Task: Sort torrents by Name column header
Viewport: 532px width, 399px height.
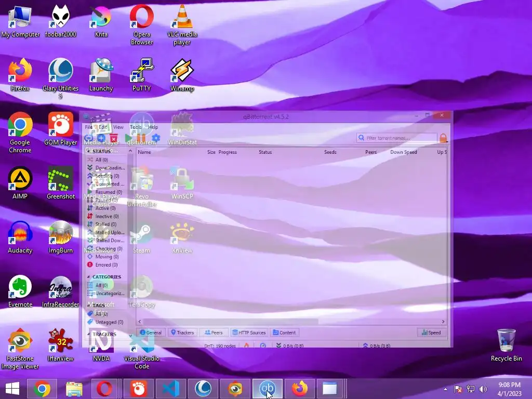Action: coord(144,152)
